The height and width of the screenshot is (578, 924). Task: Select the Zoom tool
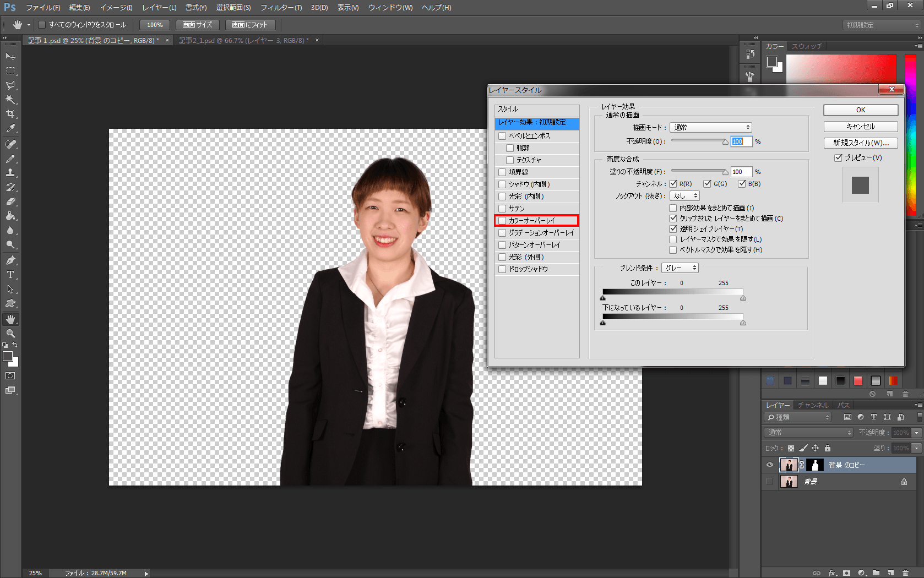10,334
